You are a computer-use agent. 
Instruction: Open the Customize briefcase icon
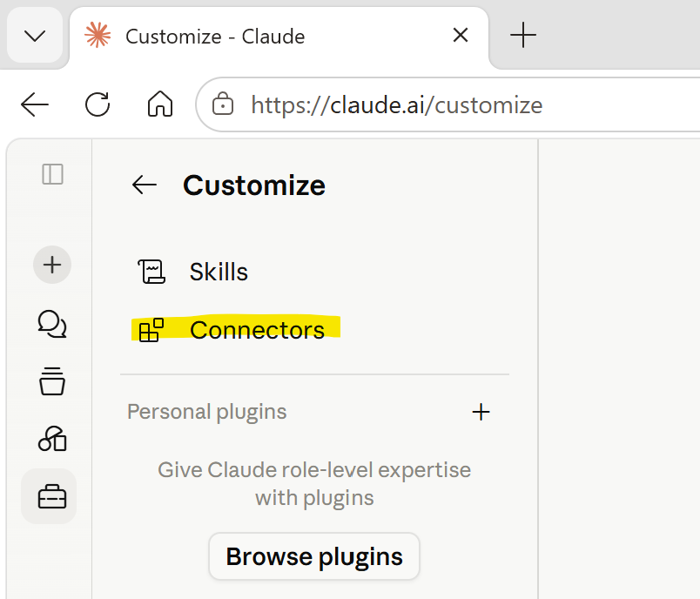click(49, 496)
